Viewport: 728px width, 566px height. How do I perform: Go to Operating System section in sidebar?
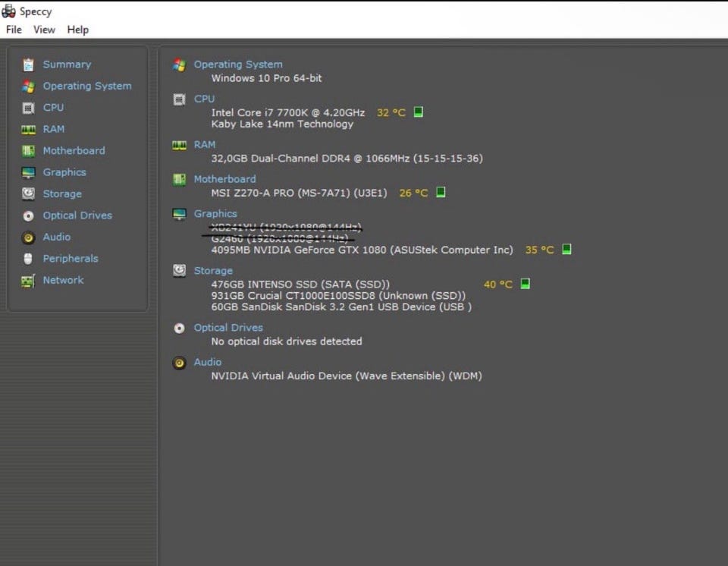coord(87,86)
